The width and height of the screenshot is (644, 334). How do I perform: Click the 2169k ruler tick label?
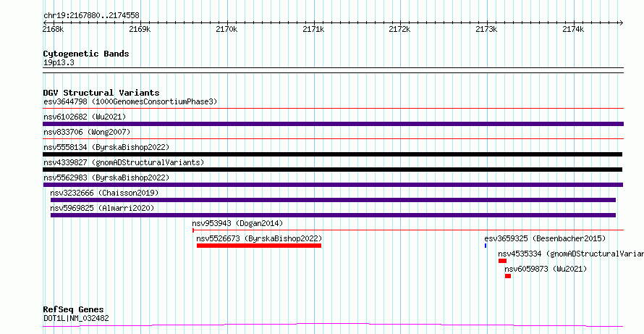click(x=140, y=29)
